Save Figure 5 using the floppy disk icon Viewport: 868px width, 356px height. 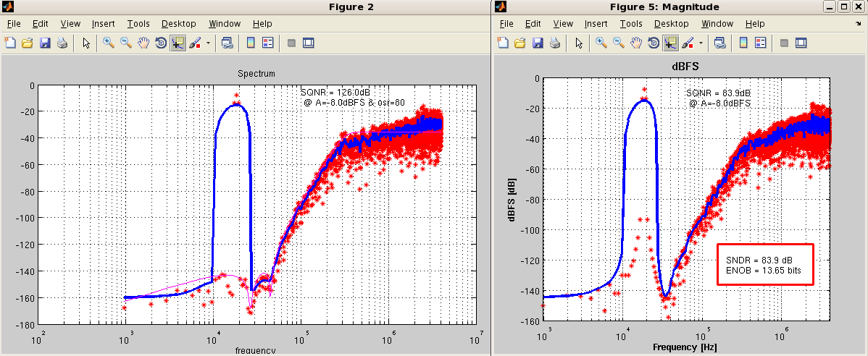(x=538, y=43)
